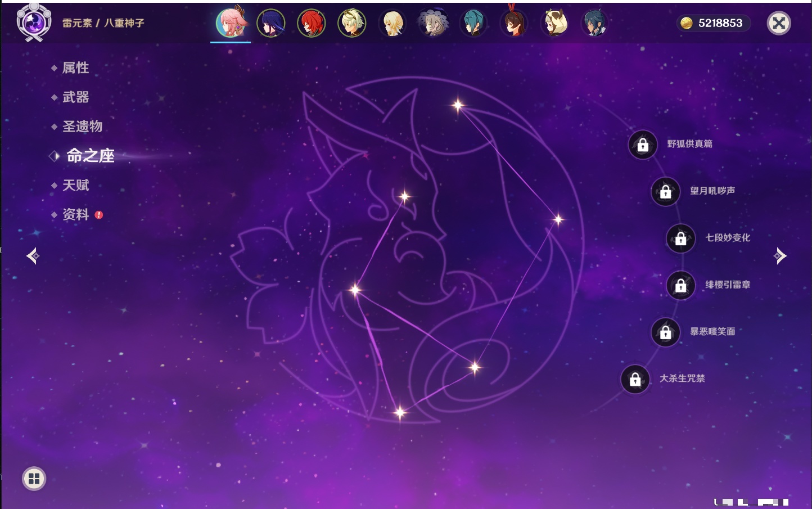The image size is (812, 509).
Task: Switch to the red-haired character avatar
Action: 312,24
